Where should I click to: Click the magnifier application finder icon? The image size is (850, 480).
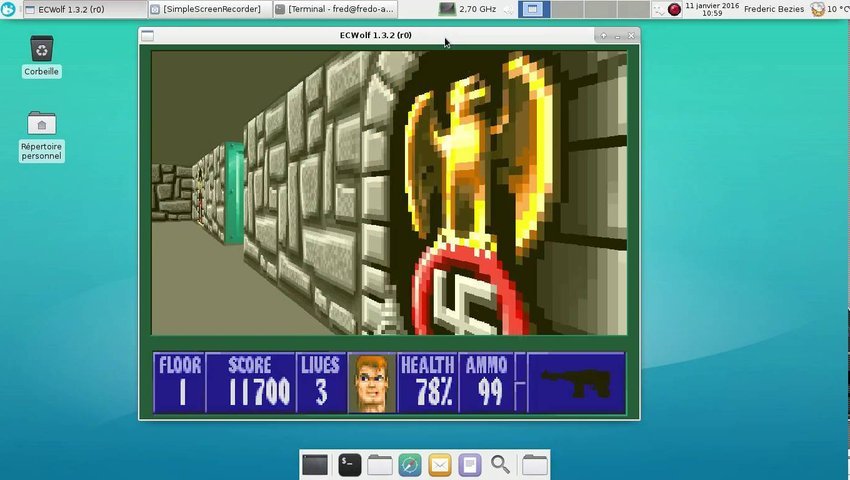(500, 465)
